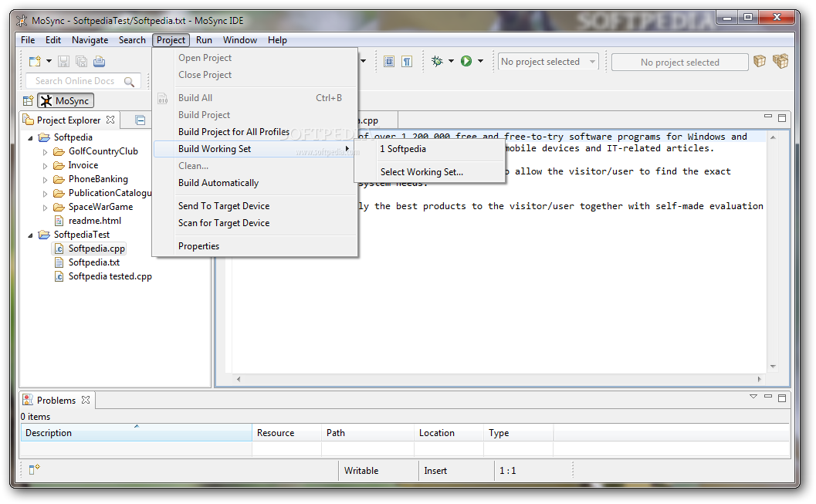Open the Run menu

(x=204, y=40)
